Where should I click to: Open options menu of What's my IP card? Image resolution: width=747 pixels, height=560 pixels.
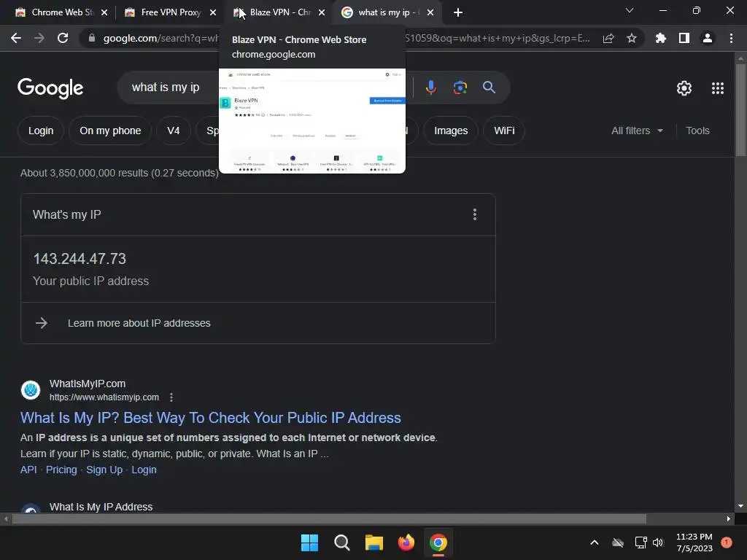(x=474, y=215)
